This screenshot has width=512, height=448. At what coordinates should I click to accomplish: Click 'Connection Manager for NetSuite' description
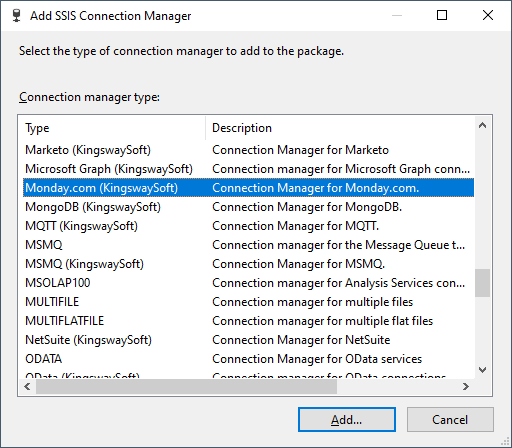tap(301, 340)
